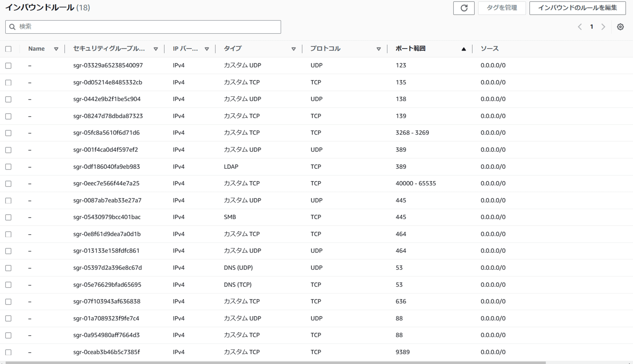This screenshot has height=364, width=633.
Task: Click the LDAP type cell
Action: (x=231, y=166)
